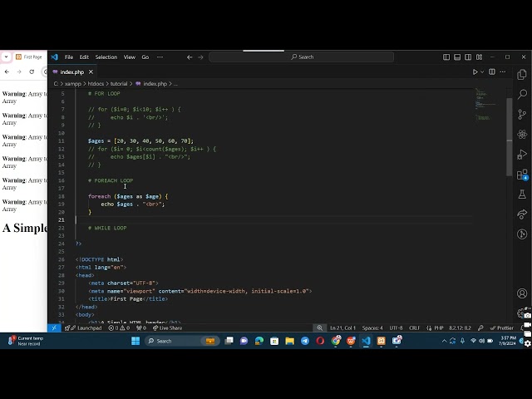
Task: Close the index.php tab
Action: click(x=91, y=72)
